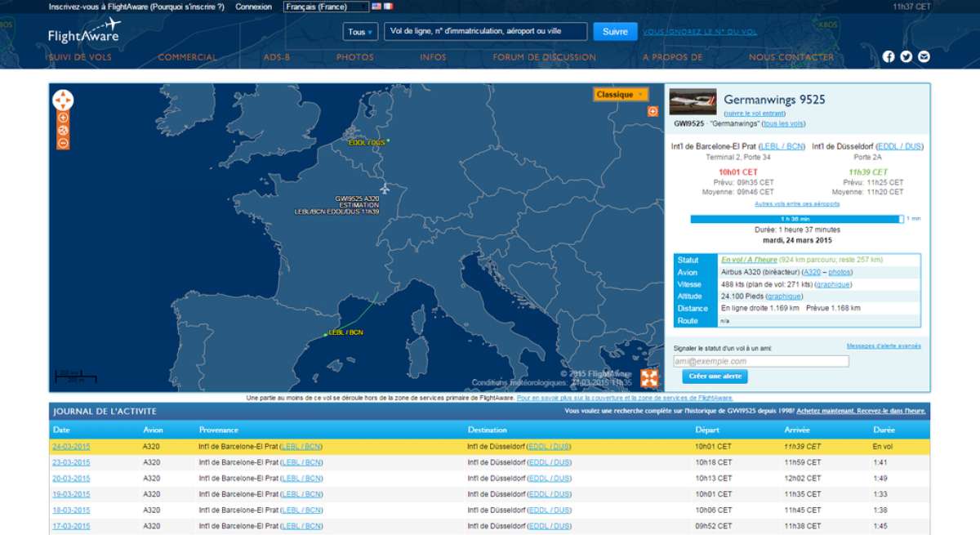This screenshot has height=535, width=980.
Task: Click Messages d'alerte avancés link
Action: (884, 346)
